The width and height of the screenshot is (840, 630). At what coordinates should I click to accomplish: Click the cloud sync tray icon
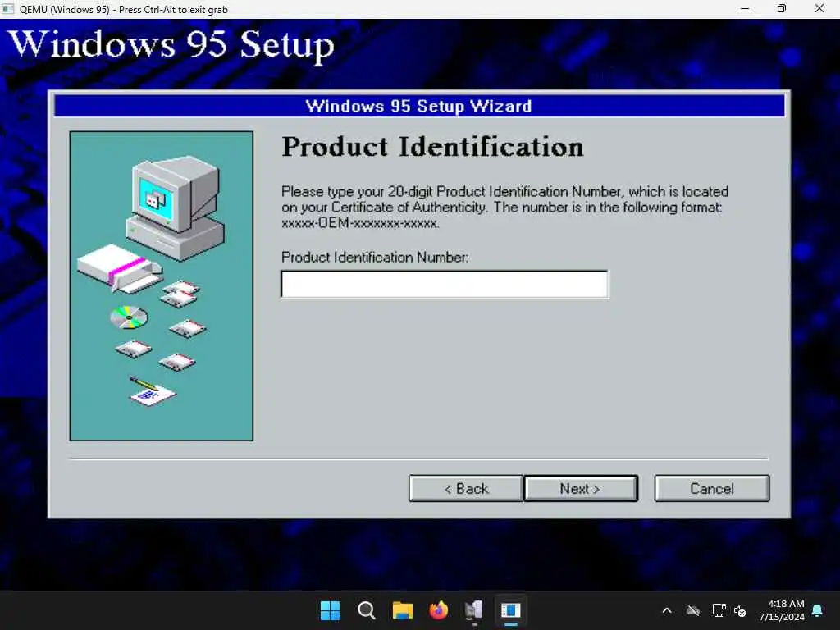point(693,610)
